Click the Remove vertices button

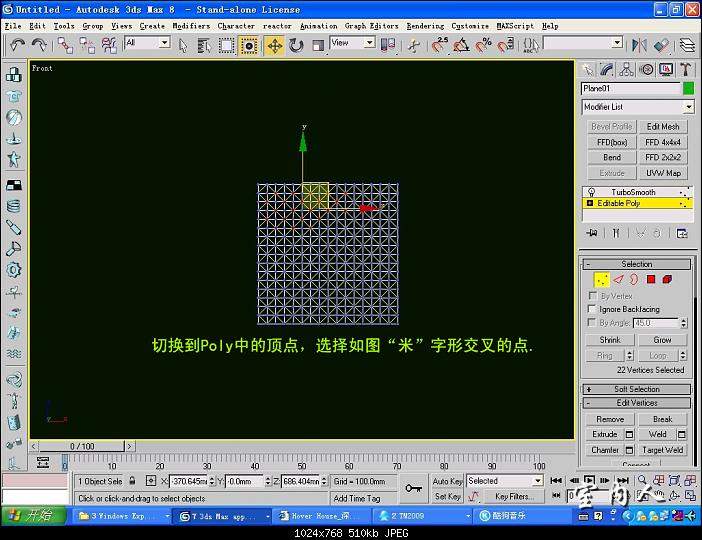click(x=610, y=419)
